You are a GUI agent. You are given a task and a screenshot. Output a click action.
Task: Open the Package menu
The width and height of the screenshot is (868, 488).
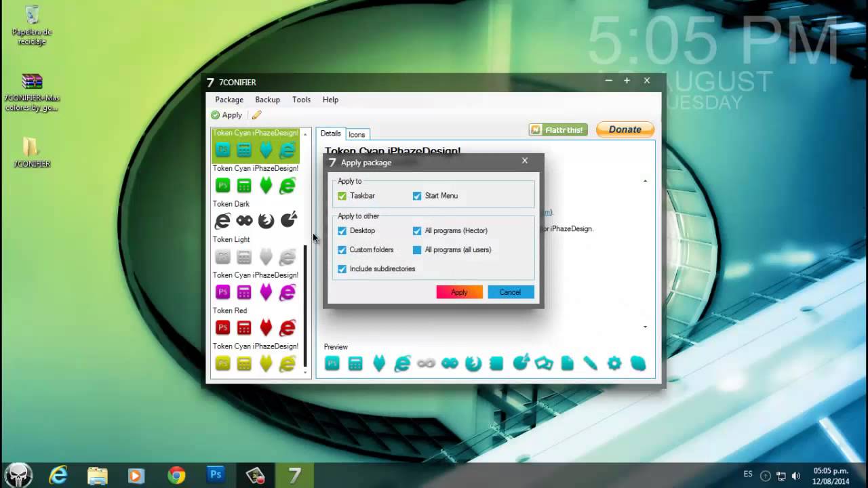point(229,100)
